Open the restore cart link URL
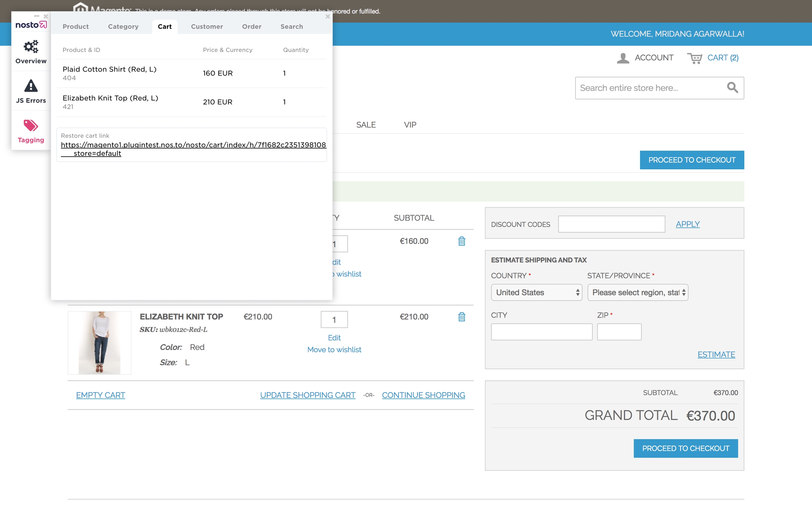Image resolution: width=812 pixels, height=508 pixels. pyautogui.click(x=193, y=145)
